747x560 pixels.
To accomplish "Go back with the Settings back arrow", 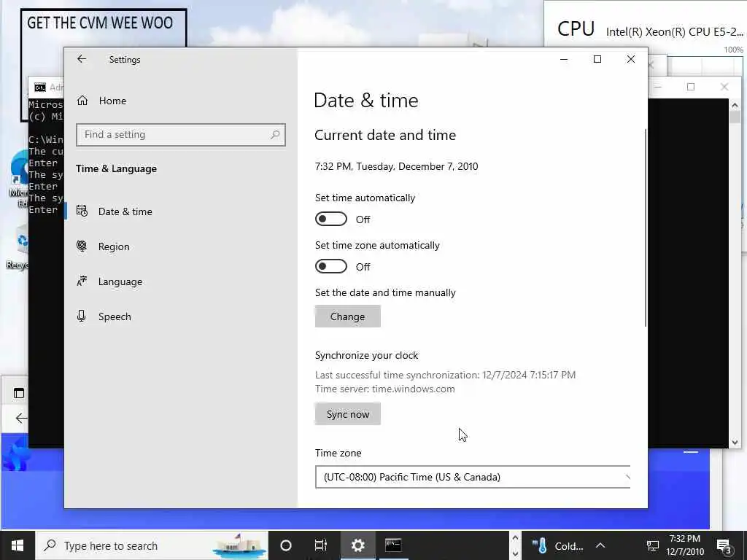I will 82,59.
